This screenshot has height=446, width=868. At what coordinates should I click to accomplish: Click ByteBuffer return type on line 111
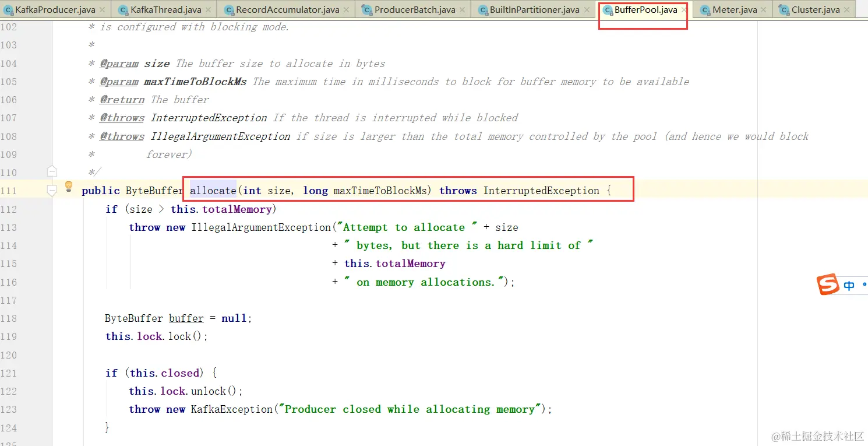[154, 191]
